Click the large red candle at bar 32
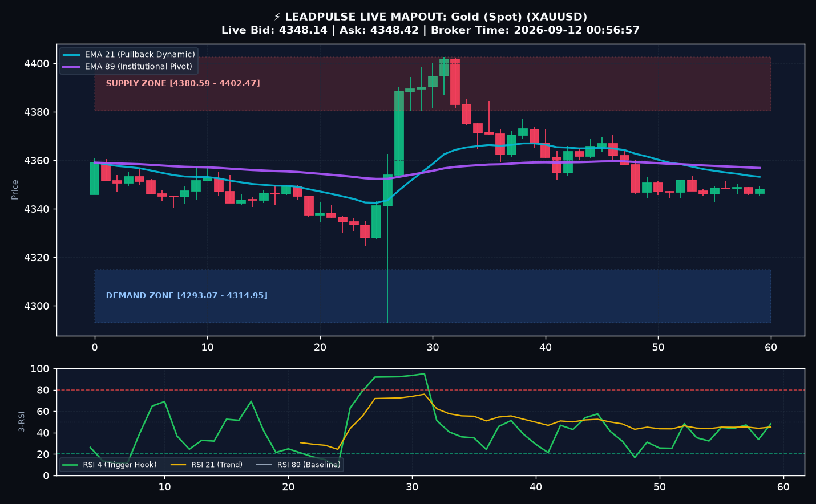The height and width of the screenshot is (504, 816). tap(455, 82)
